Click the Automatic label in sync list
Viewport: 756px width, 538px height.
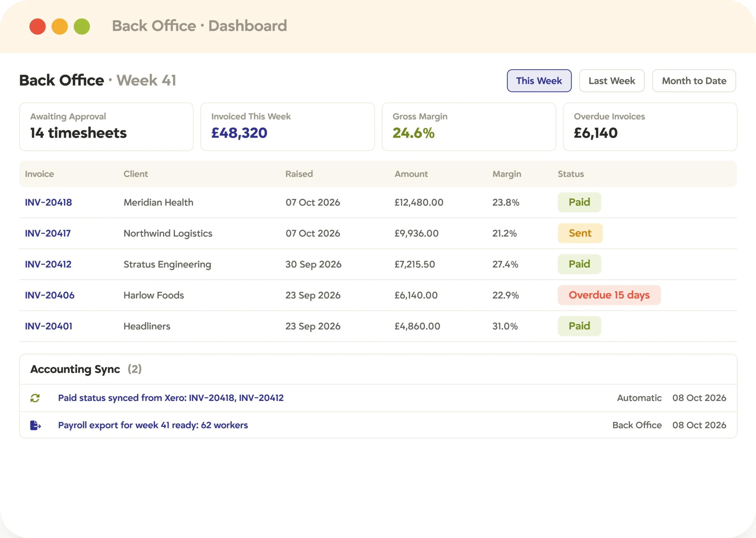(639, 398)
